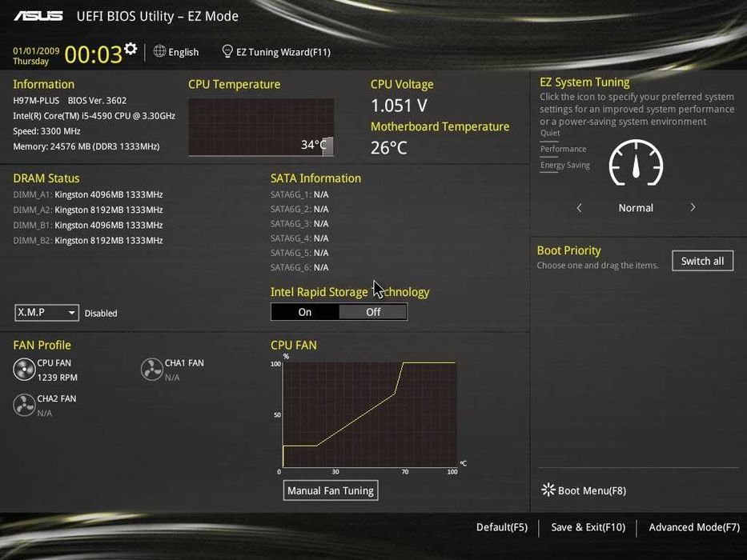Screen dimensions: 747x560
Task: Choose Energy Saving tuning mode
Action: click(565, 166)
